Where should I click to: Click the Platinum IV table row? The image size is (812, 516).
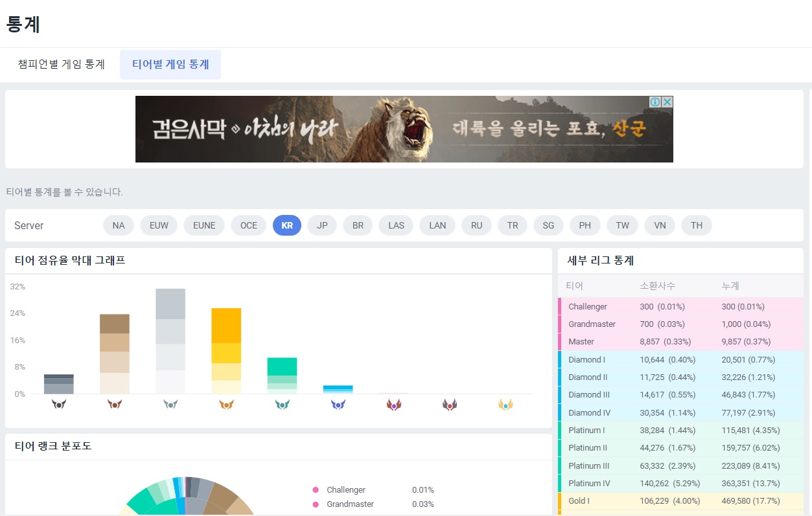pos(680,483)
